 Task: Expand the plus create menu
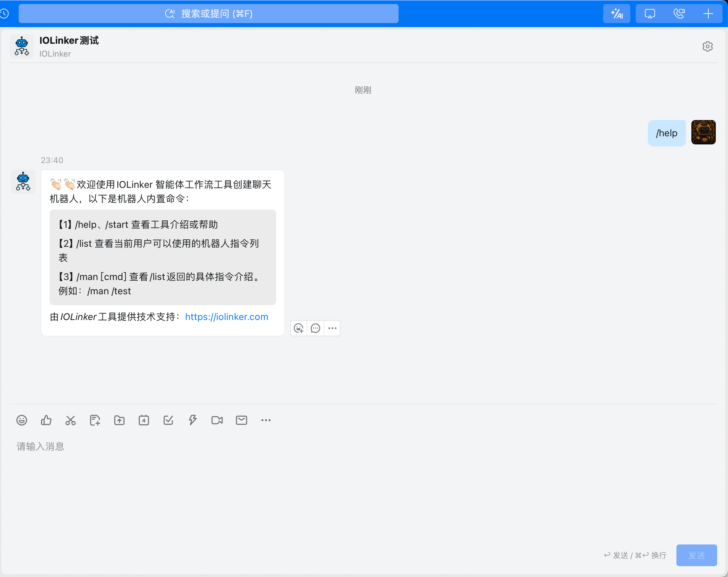708,14
